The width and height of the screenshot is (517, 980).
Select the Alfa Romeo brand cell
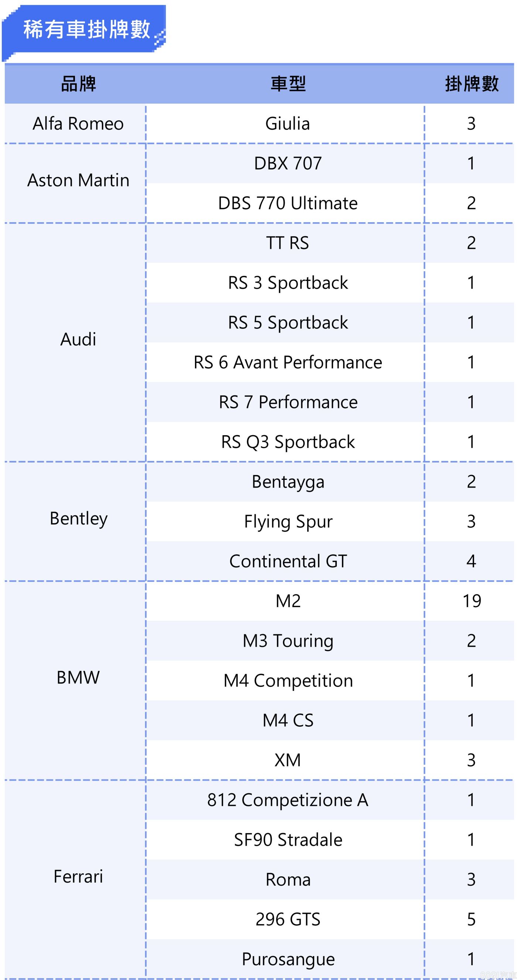click(78, 124)
